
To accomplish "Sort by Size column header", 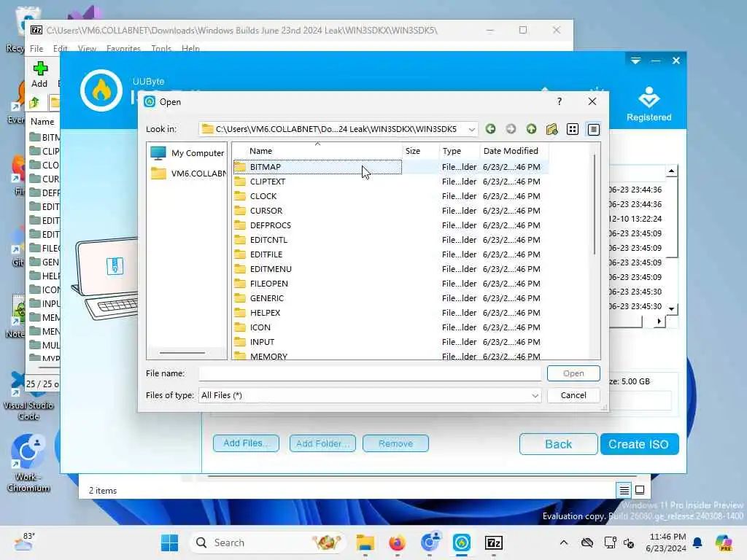I will [x=421, y=151].
